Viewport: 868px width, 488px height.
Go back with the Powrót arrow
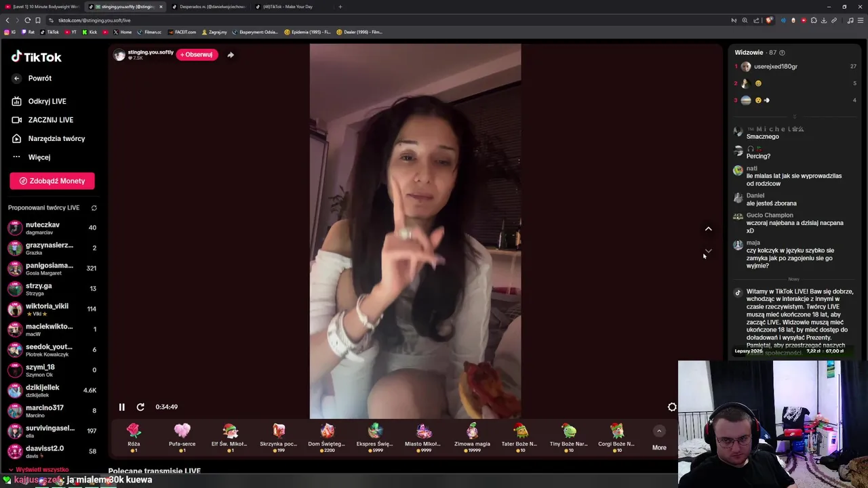click(x=17, y=79)
